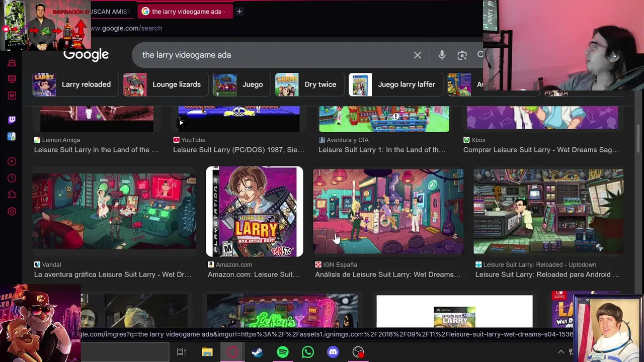
Task: Open the YouTube 'Leisure Suit Larry (PC/DOS) 1987' link
Action: [238, 150]
